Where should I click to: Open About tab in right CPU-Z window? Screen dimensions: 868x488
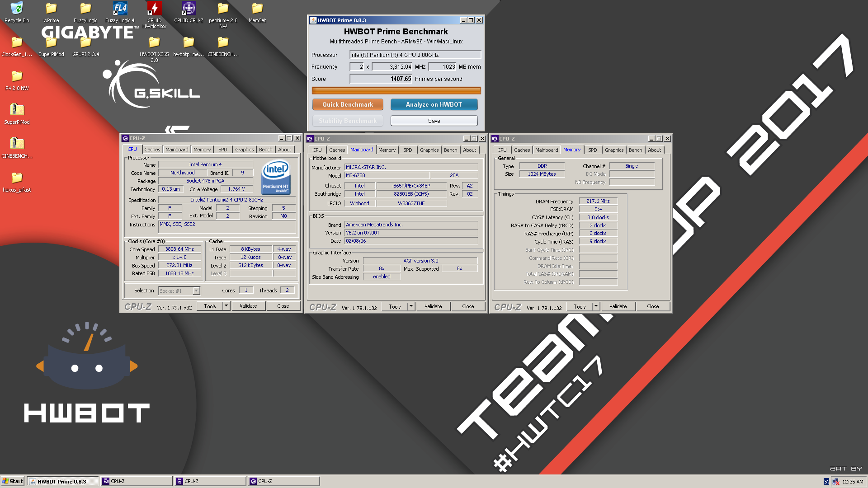654,150
